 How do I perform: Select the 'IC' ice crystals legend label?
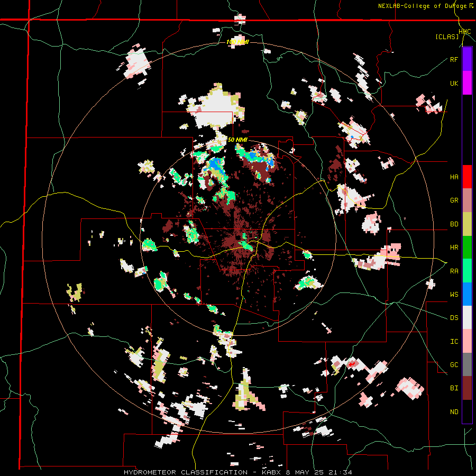tap(454, 342)
